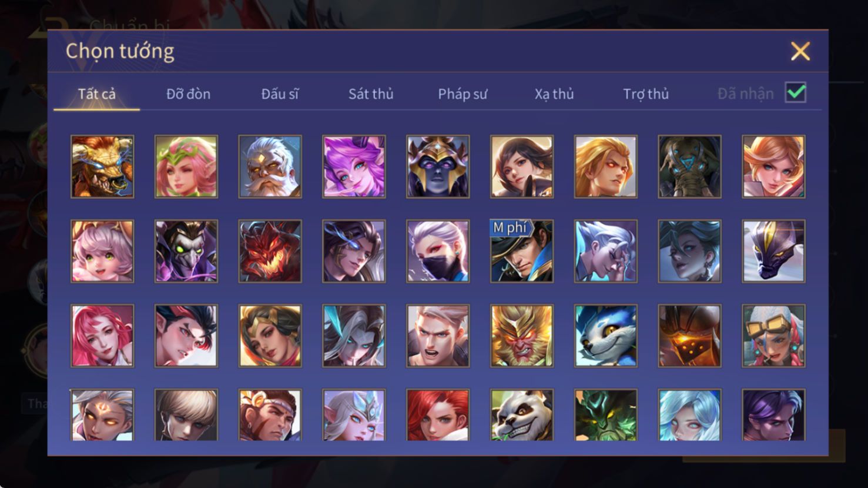Toggle the 'Đã nhận' checkbox
The image size is (868, 488).
[x=796, y=93]
